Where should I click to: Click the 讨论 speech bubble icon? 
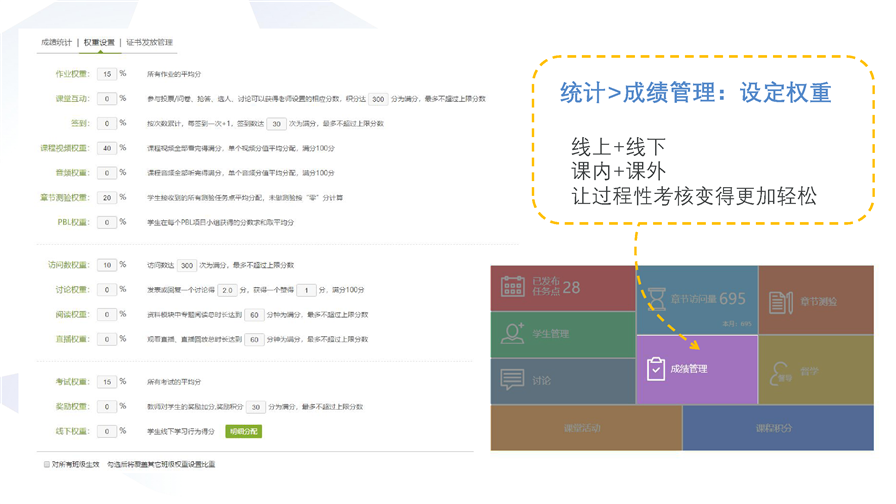tap(513, 380)
